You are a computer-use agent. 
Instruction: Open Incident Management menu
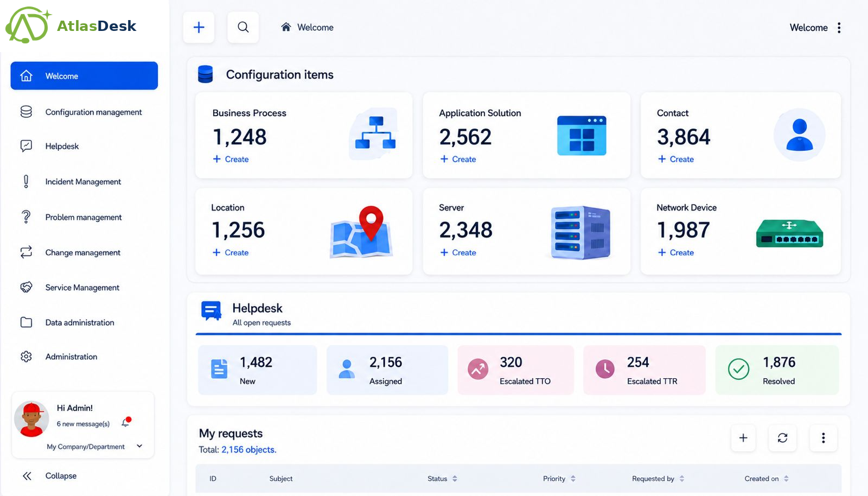click(x=84, y=182)
